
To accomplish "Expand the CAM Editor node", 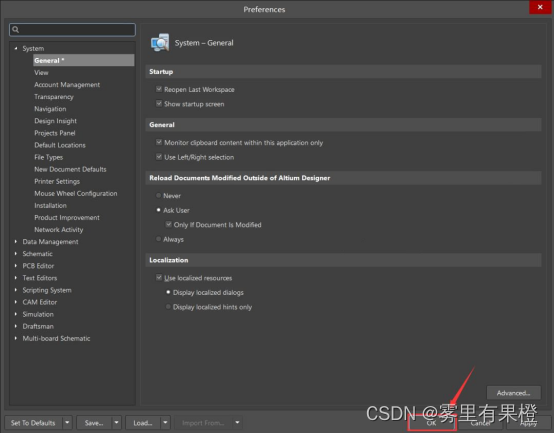I will [16, 302].
